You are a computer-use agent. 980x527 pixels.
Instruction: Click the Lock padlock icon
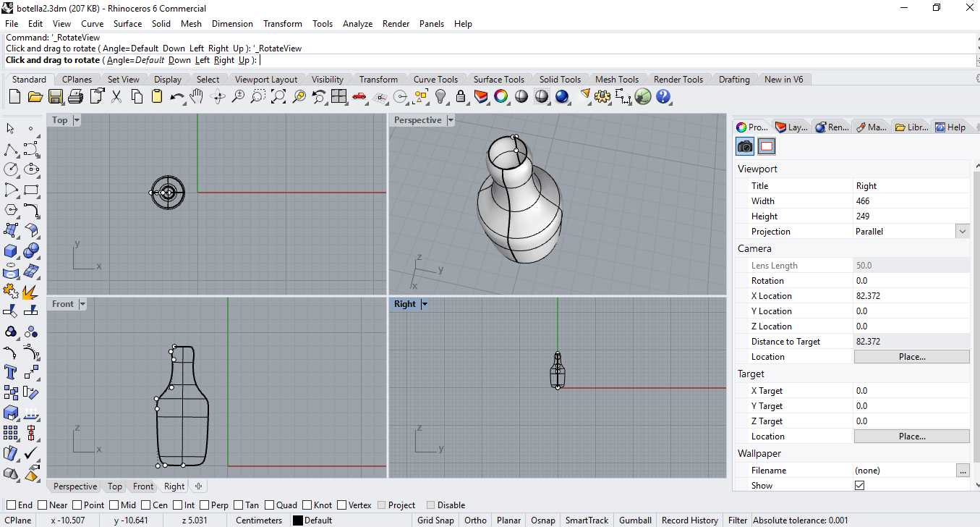(x=461, y=96)
